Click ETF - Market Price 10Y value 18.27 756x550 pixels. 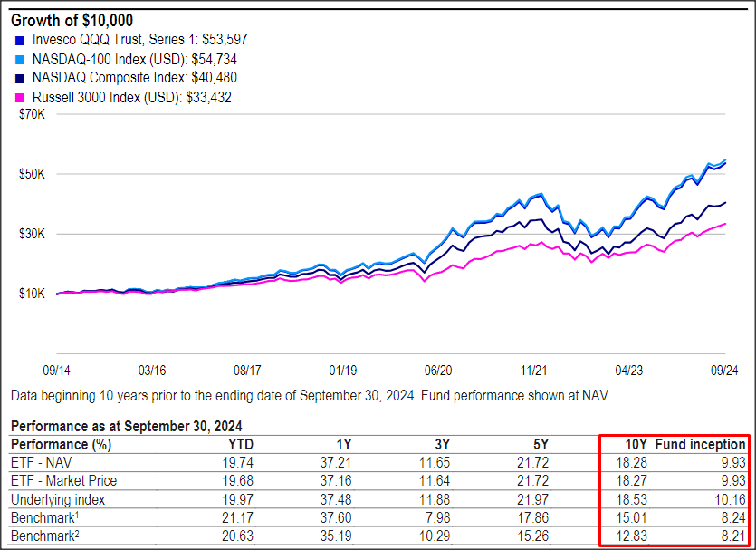click(632, 481)
